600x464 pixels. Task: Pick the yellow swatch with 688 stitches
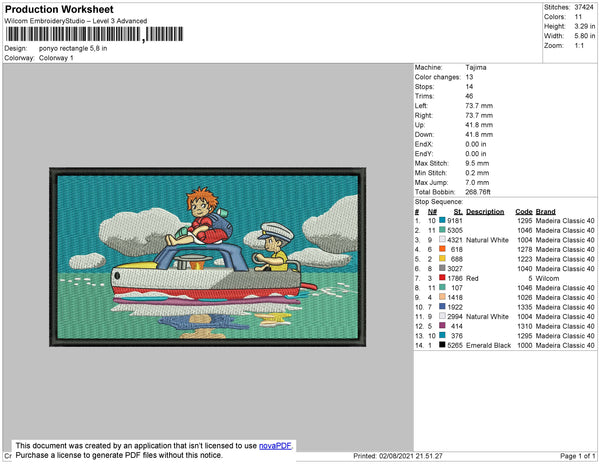(x=442, y=259)
